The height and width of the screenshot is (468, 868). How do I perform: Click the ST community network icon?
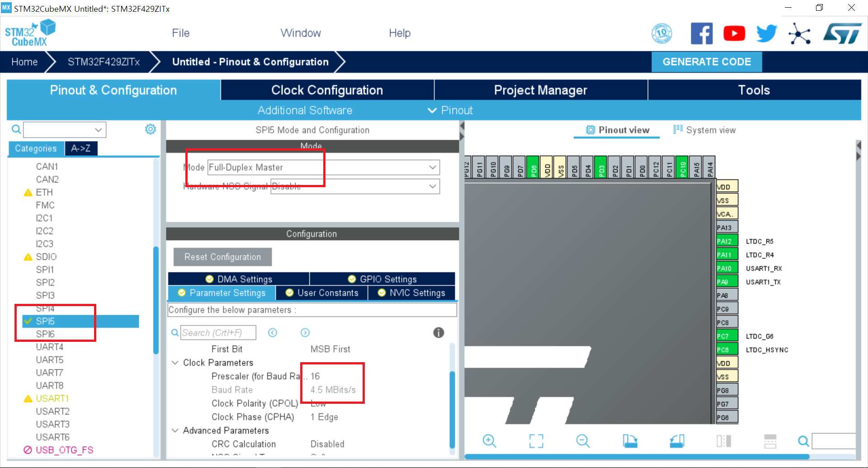[799, 34]
